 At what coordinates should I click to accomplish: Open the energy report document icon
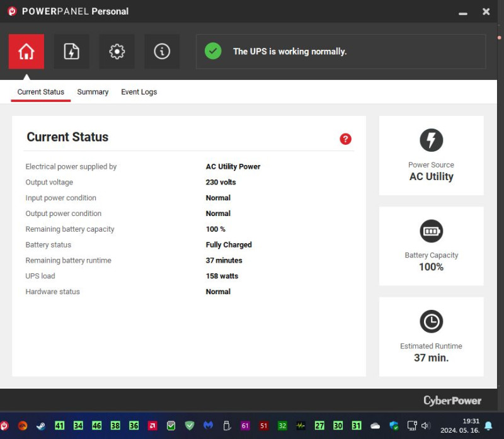[71, 52]
